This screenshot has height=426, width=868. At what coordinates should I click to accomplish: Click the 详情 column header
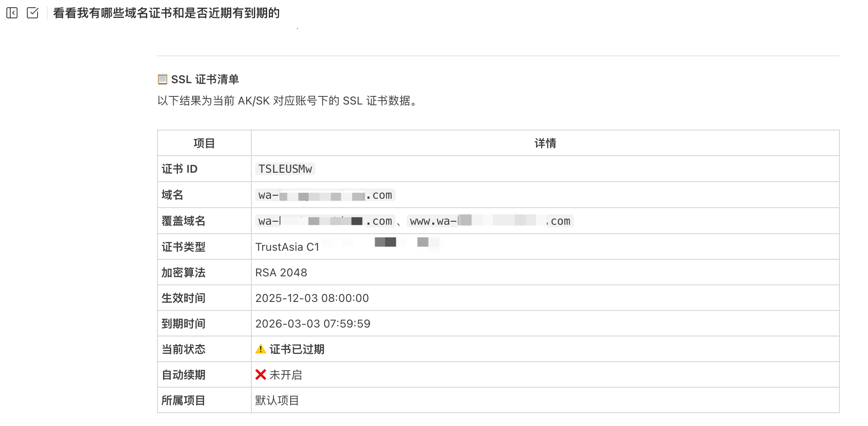[x=545, y=143]
